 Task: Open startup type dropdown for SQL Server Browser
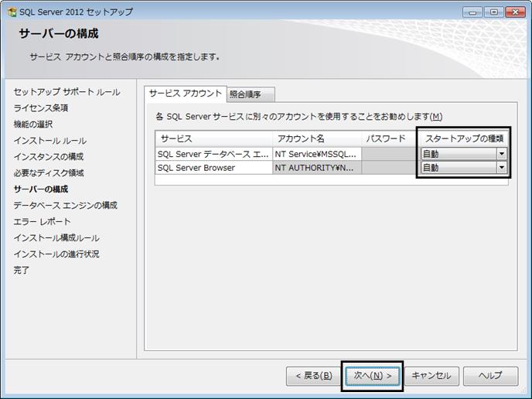(x=502, y=167)
